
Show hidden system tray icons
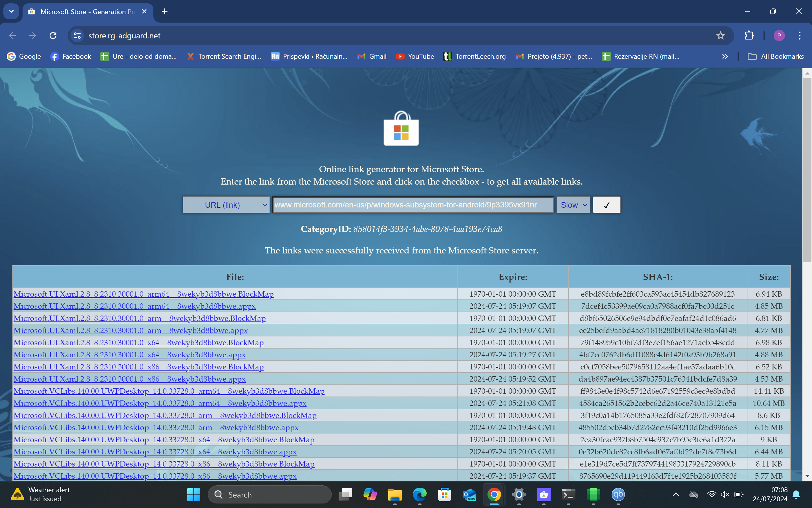[676, 494]
